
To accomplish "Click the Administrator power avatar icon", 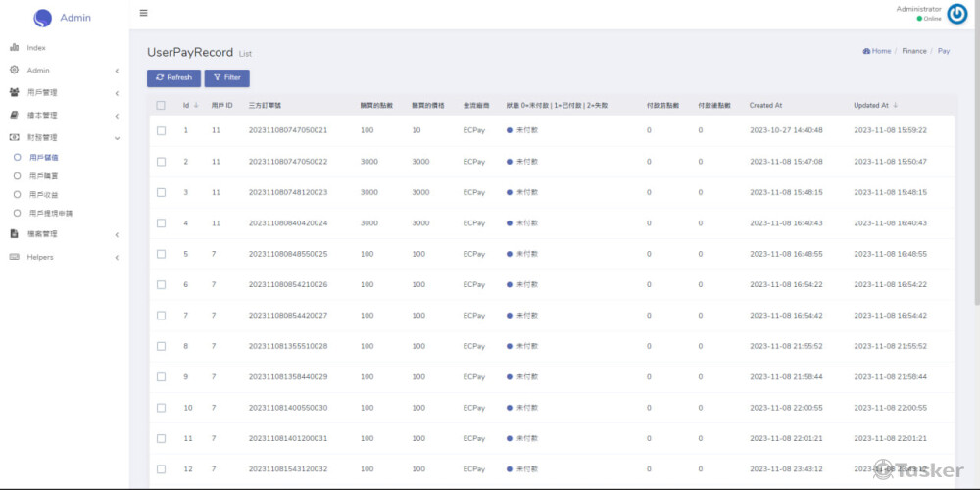I will pos(956,13).
